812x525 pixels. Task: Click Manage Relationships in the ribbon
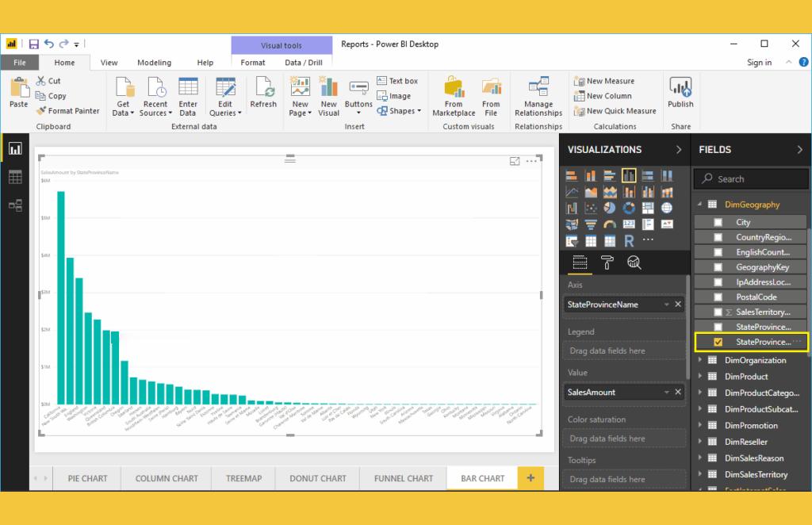pos(538,97)
